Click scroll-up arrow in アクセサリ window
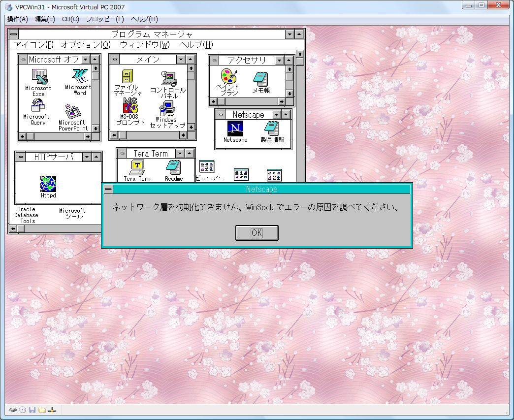Screen dimensions: 514x420 (x=289, y=69)
